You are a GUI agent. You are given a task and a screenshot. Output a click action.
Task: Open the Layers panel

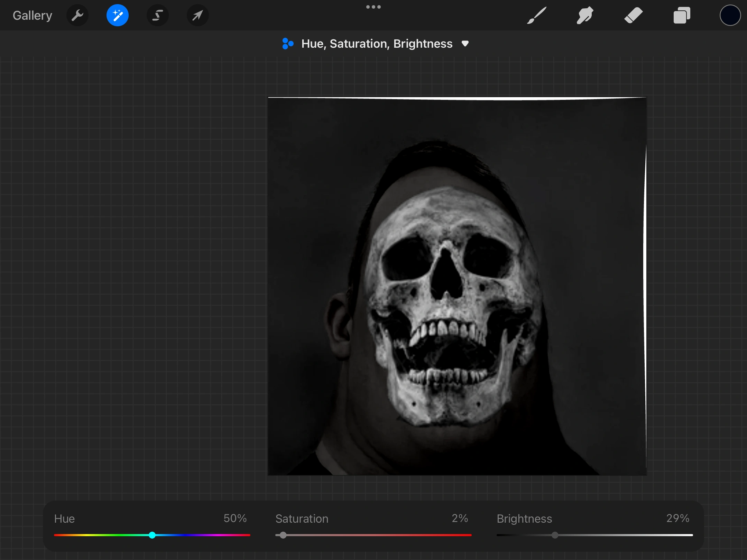(682, 16)
